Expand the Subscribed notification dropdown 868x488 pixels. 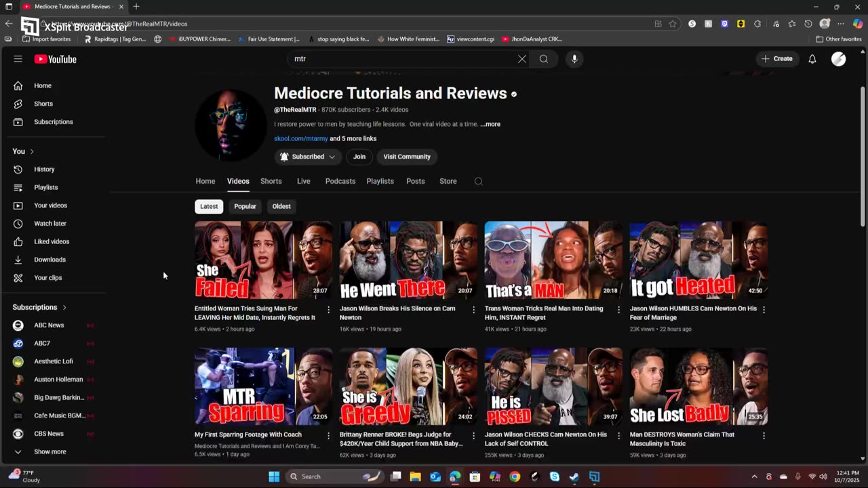pos(308,157)
